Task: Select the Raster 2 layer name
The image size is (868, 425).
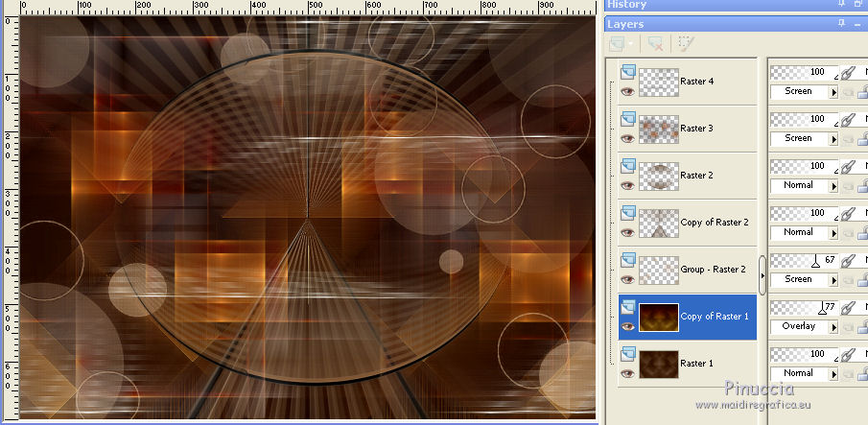Action: tap(697, 176)
